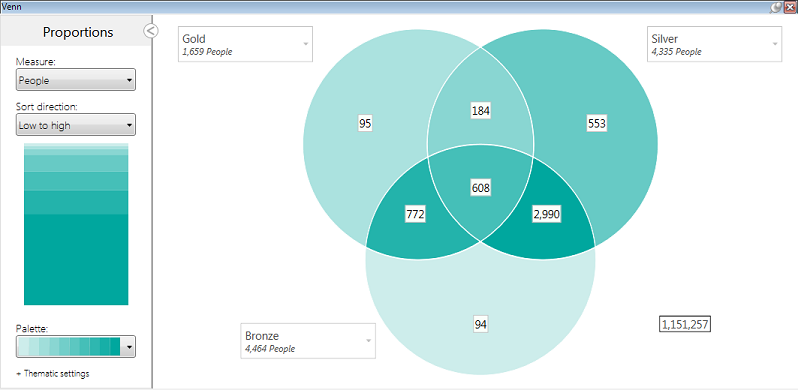Click the Venn window title
This screenshot has height=391, width=799.
pyautogui.click(x=11, y=7)
